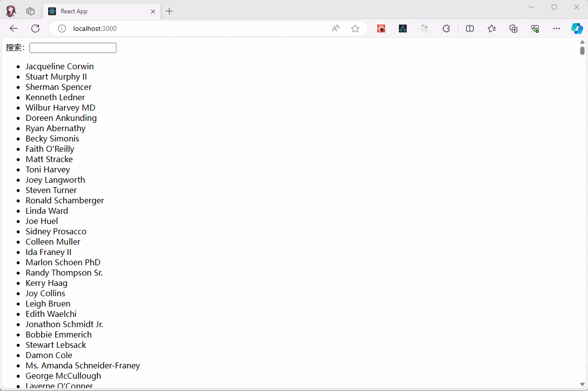The height and width of the screenshot is (391, 588).
Task: Open Settings and more ellipsis menu
Action: tap(557, 28)
